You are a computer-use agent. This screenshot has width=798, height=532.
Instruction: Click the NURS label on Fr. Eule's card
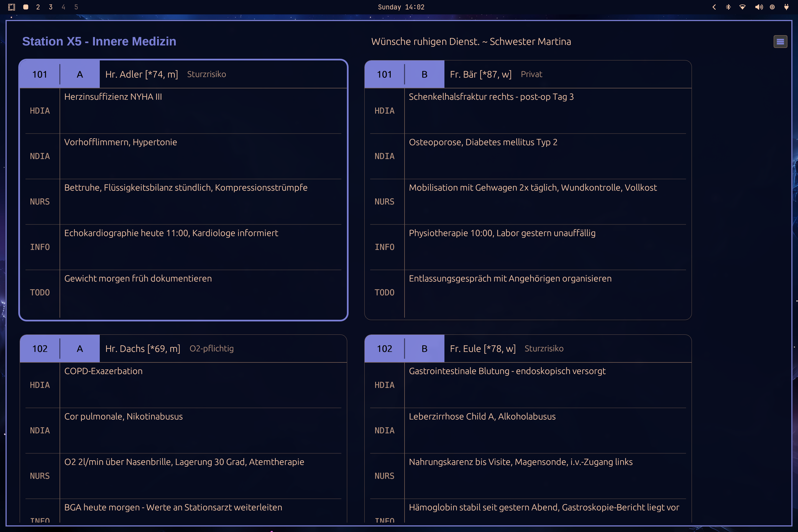click(x=384, y=476)
